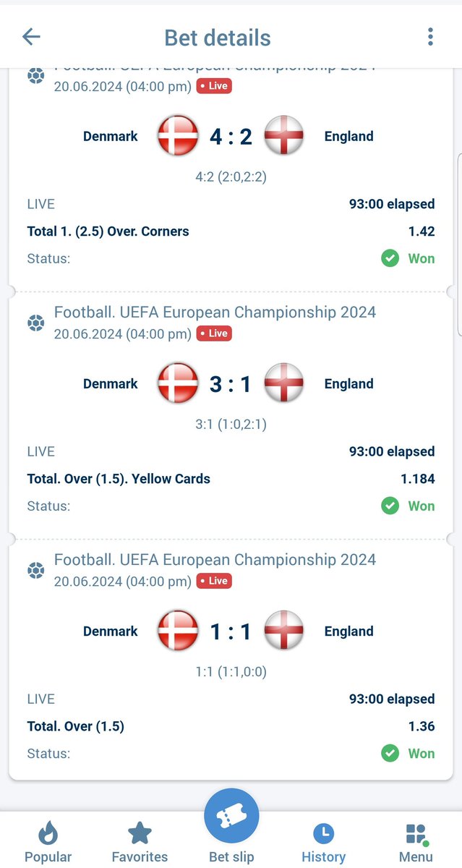Click the football icon of 3:1 bet

[35, 323]
